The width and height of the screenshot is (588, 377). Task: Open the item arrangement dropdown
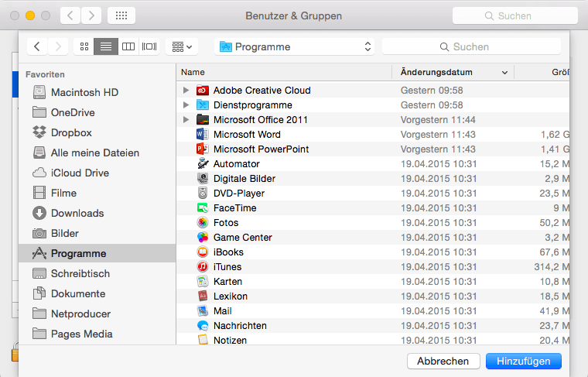click(x=182, y=46)
